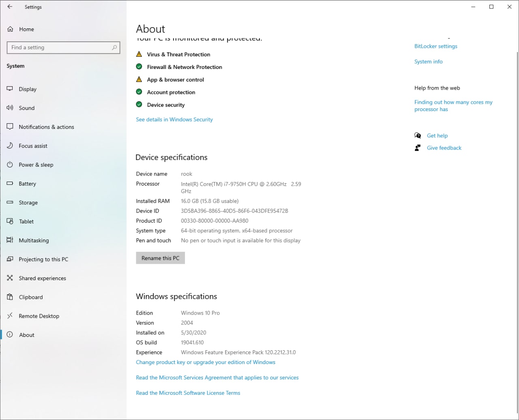Image resolution: width=519 pixels, height=420 pixels.
Task: Select the Projecting to this PC icon
Action: click(x=10, y=259)
